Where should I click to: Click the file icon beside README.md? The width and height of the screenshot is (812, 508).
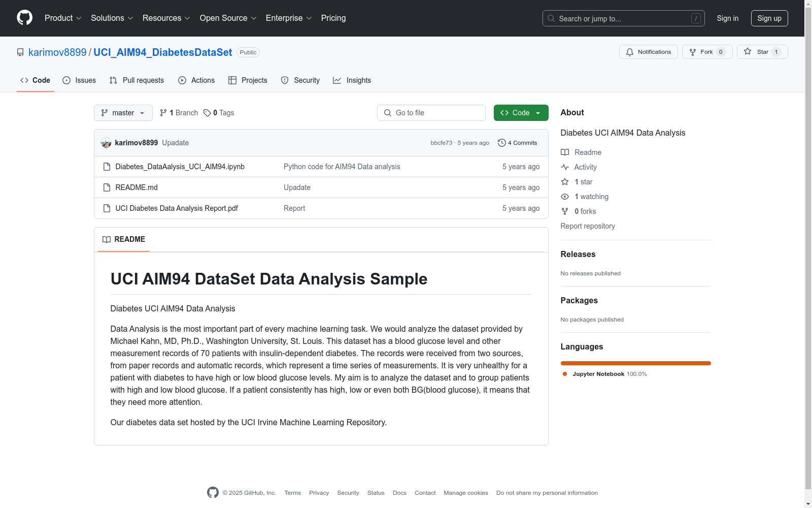pos(107,187)
